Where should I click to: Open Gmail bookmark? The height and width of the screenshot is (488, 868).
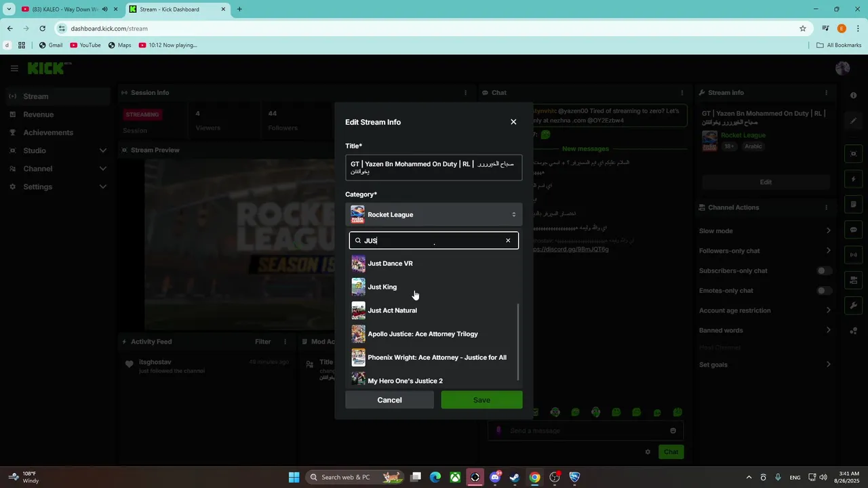51,45
